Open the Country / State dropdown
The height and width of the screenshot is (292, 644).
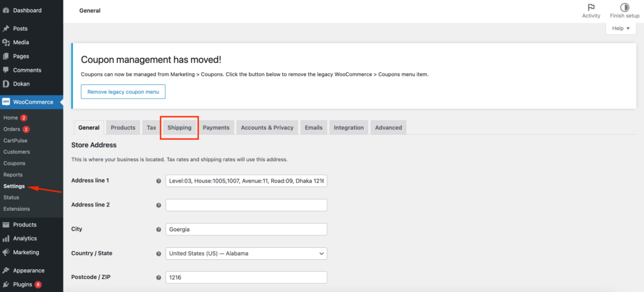click(x=247, y=254)
